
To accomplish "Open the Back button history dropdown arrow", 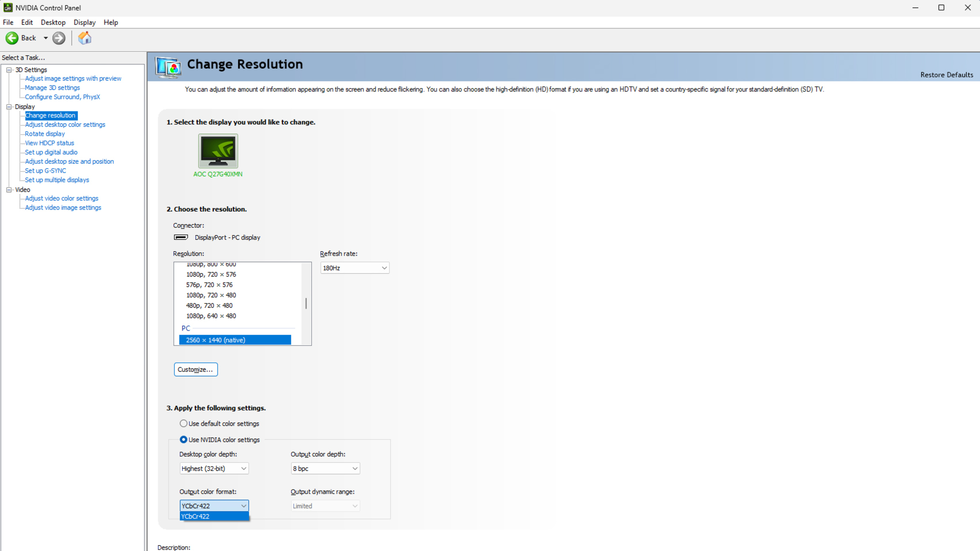I will pos(46,38).
